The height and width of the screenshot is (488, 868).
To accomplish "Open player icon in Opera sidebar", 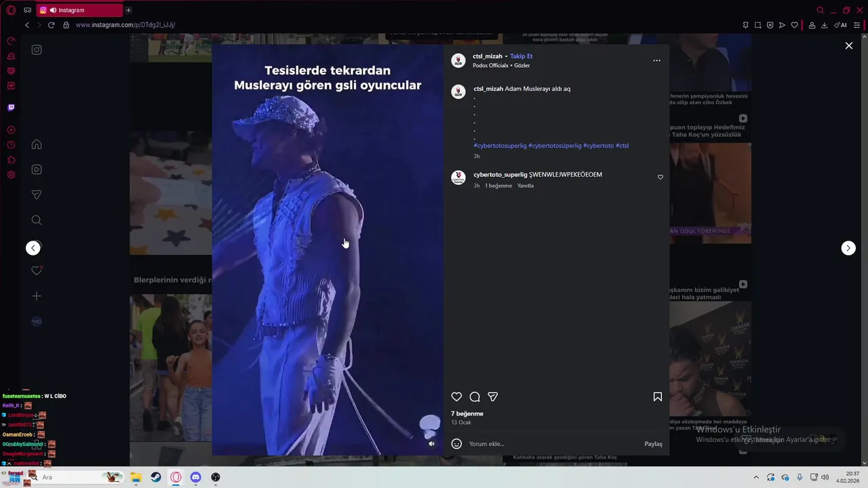I will [x=11, y=129].
